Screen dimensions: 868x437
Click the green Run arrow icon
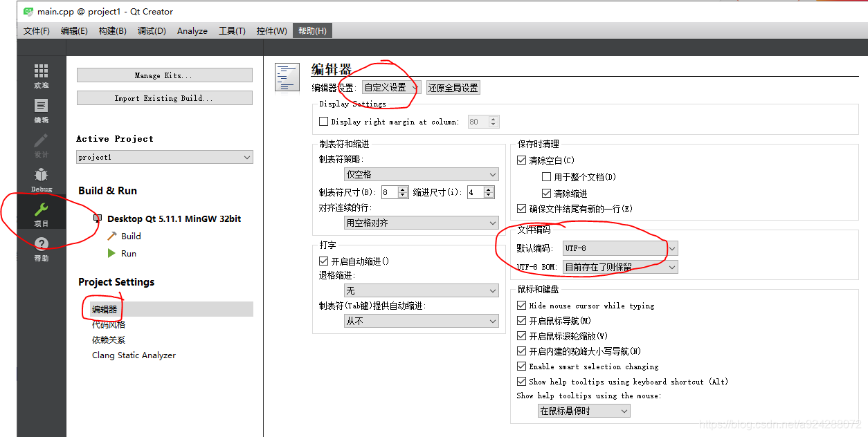click(x=111, y=254)
